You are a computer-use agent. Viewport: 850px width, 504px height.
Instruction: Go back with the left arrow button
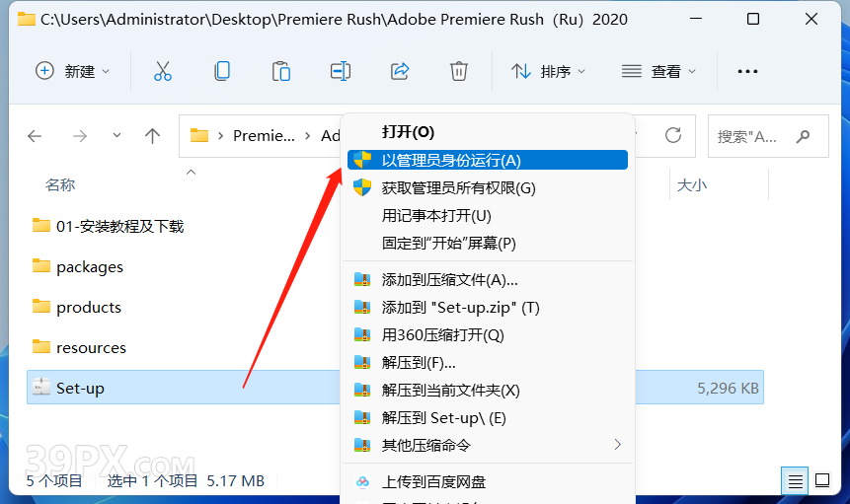pyautogui.click(x=35, y=136)
